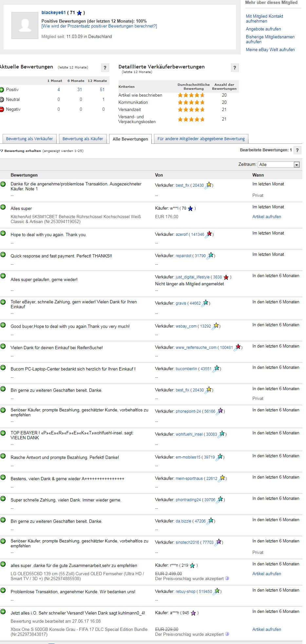Click help icon for Aktuelle Bewertungen
The width and height of the screenshot is (306, 644).
tap(105, 68)
